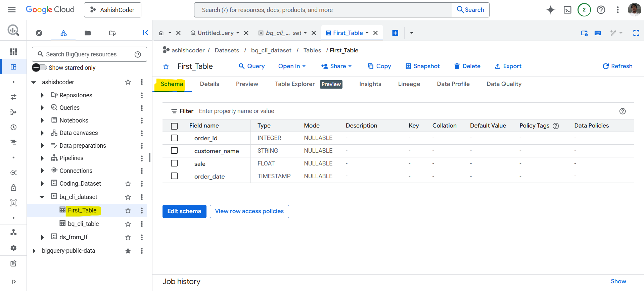Collapse the bq_cli_dataset node
This screenshot has width=644, height=291.
[42, 197]
